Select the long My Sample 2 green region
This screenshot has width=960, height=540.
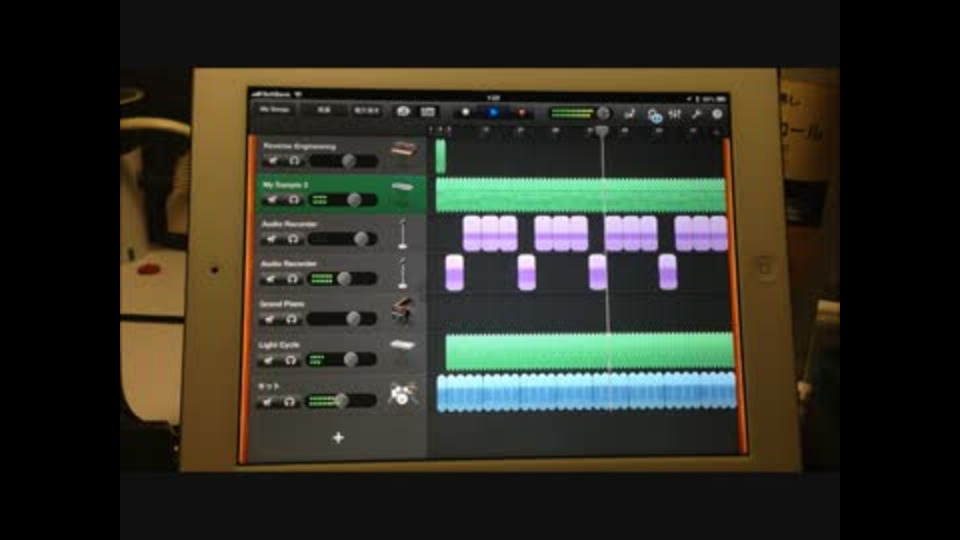(x=580, y=195)
